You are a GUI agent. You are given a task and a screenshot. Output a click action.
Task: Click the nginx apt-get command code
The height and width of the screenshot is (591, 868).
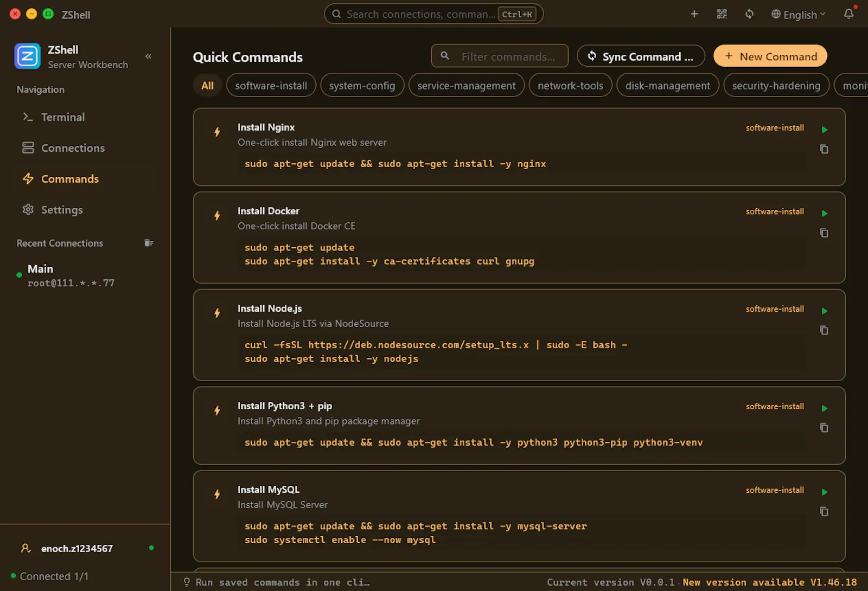[395, 164]
